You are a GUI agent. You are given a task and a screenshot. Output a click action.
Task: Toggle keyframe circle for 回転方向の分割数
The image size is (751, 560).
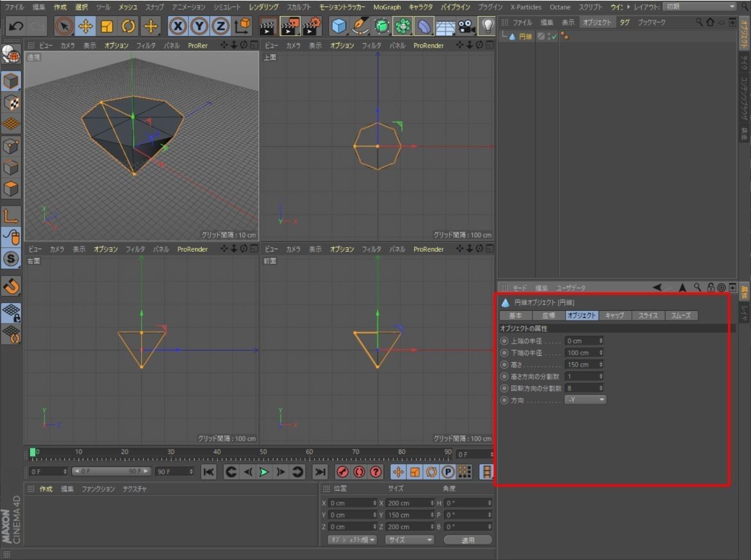click(x=504, y=388)
